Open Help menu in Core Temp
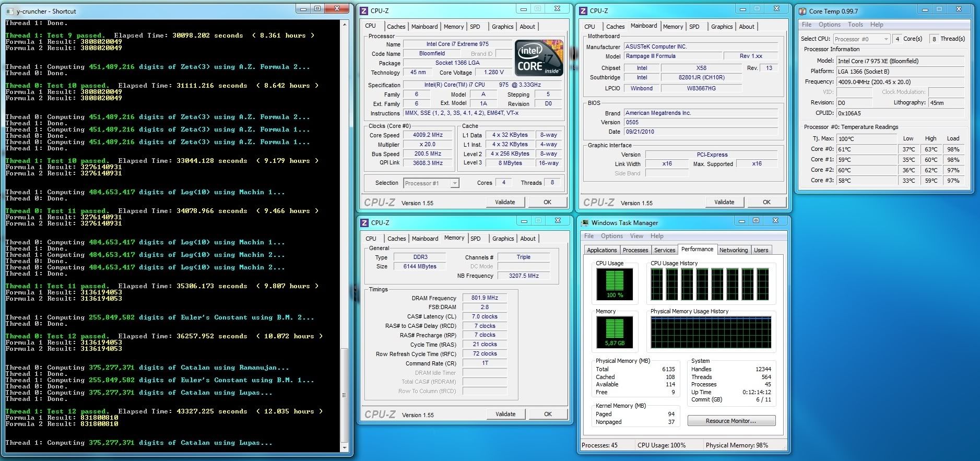 [x=877, y=25]
